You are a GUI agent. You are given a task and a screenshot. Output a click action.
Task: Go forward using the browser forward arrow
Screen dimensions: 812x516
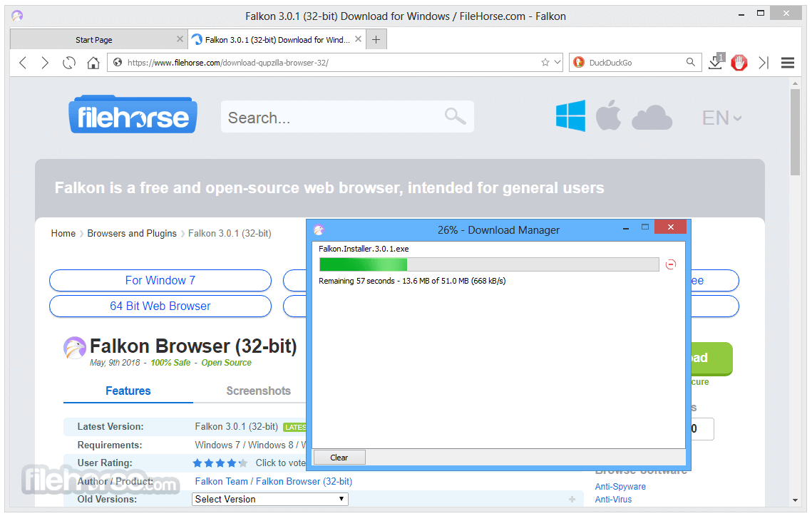click(x=45, y=63)
